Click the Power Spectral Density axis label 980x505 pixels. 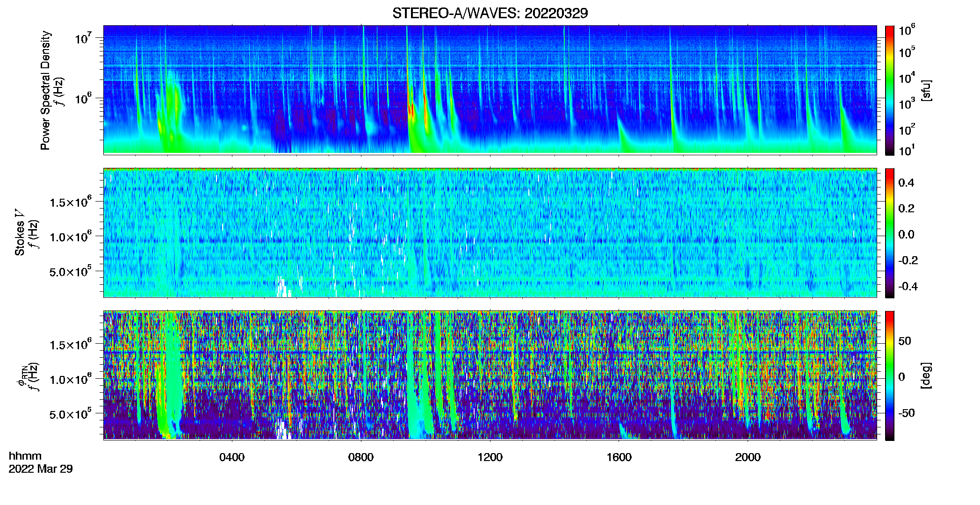coord(45,90)
